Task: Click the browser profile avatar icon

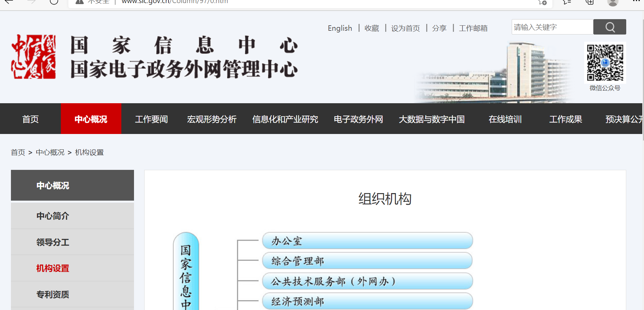Action: pyautogui.click(x=613, y=2)
